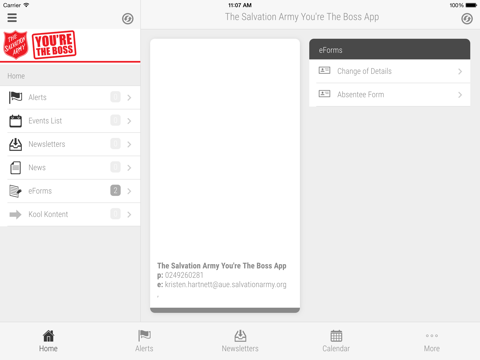Click the Kool Kontent count badge
Screen dimensions: 480x360
pos(115,214)
